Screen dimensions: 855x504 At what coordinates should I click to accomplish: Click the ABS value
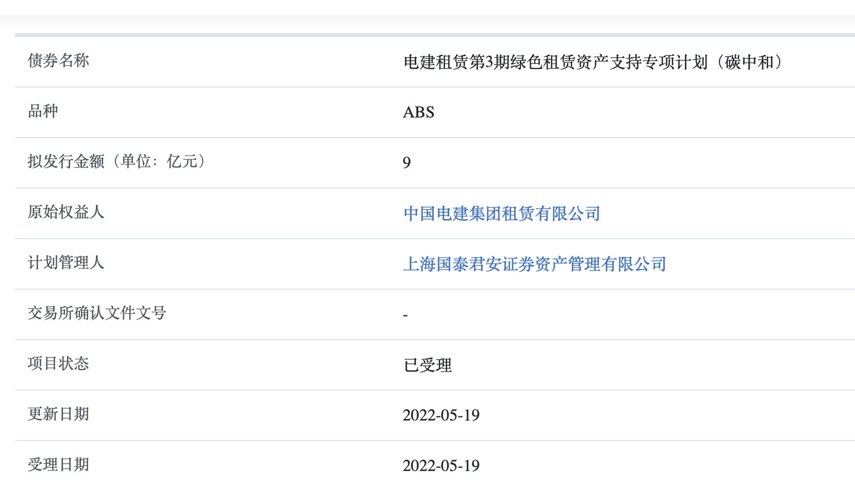419,112
